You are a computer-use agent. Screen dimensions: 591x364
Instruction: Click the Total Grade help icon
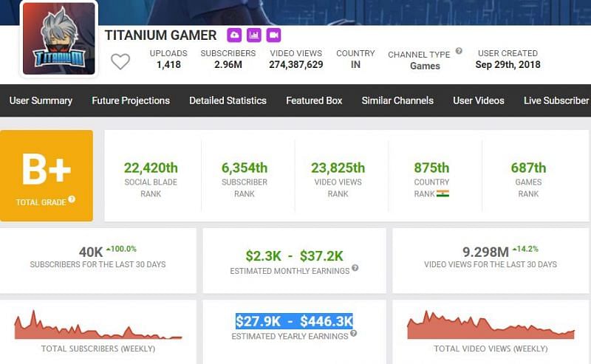click(72, 200)
